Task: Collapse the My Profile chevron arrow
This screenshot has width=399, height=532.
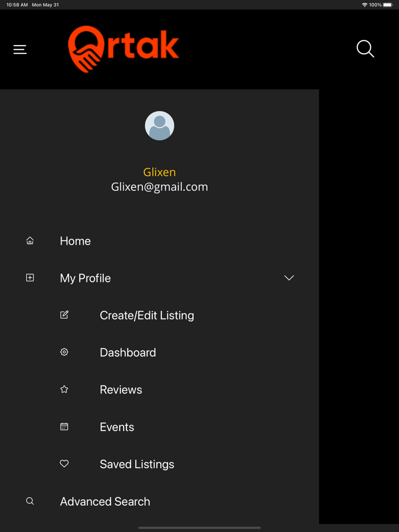Action: tap(289, 278)
